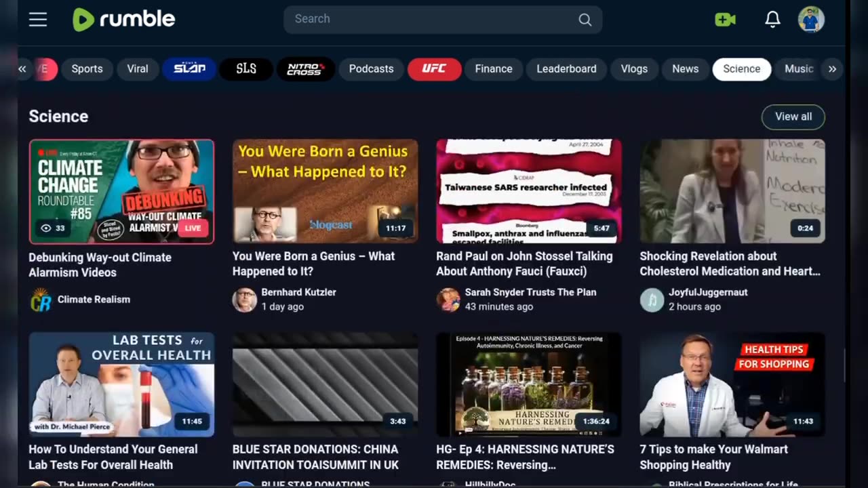Click the '2 hours ago' timestamp
The image size is (868, 488).
(694, 307)
